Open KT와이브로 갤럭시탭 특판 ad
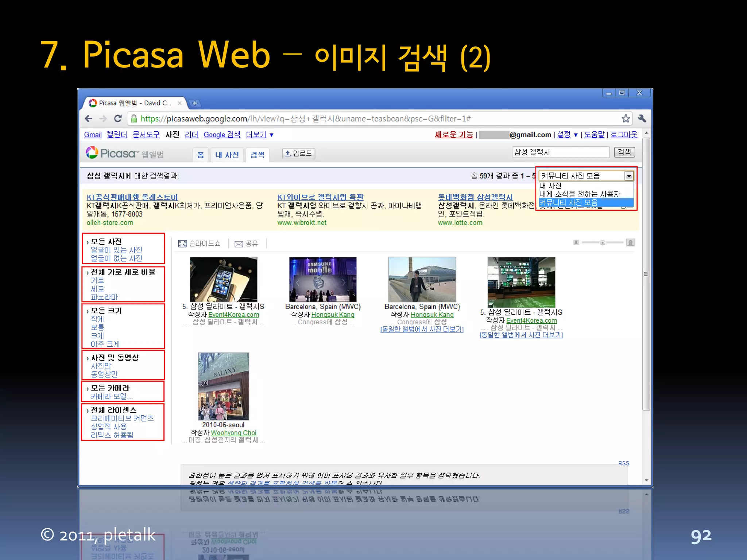This screenshot has width=747, height=560. pos(320,197)
